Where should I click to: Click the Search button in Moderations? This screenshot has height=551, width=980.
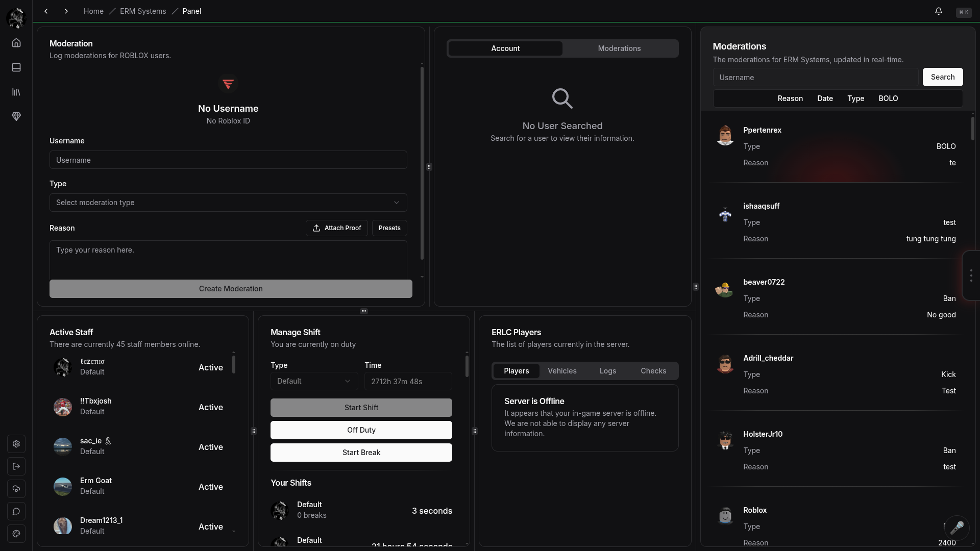point(943,77)
